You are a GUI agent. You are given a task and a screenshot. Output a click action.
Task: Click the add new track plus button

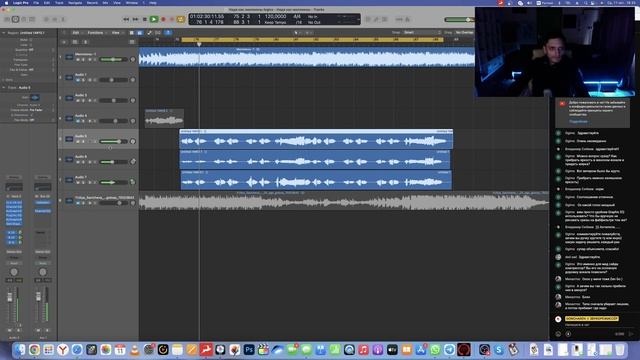pyautogui.click(x=64, y=42)
